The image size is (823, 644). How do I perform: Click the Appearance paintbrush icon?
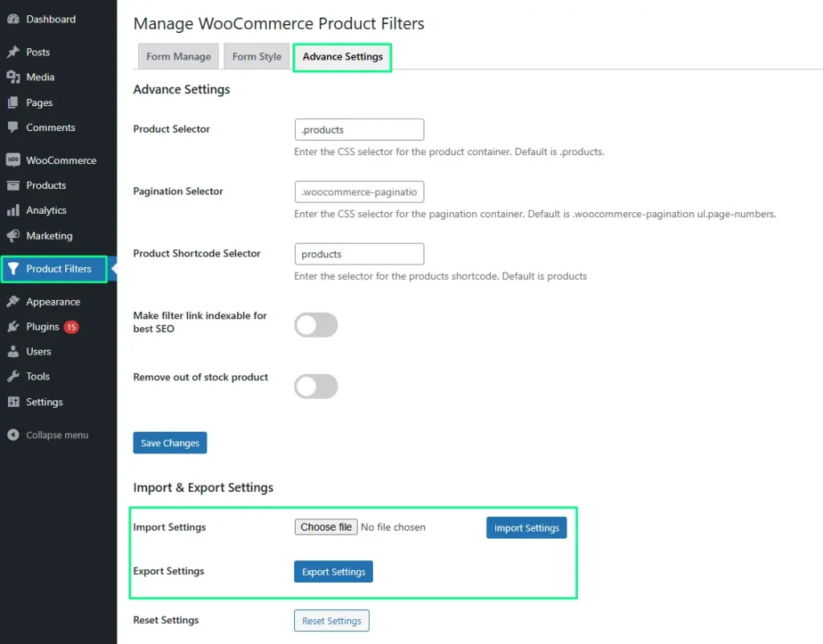[x=13, y=301]
